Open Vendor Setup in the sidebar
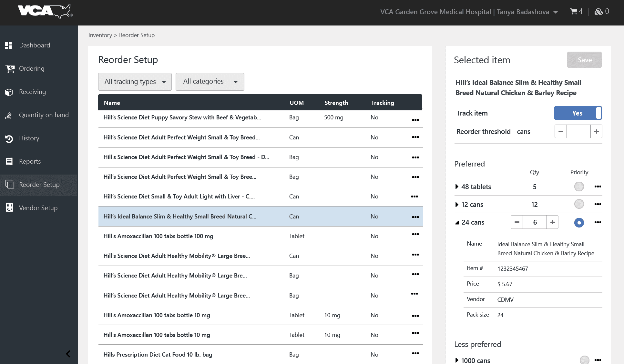Viewport: 624px width, 364px height. point(38,208)
